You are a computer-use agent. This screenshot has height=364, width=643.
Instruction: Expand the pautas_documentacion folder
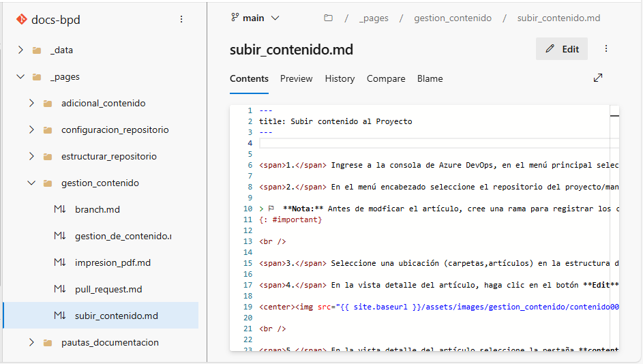tap(31, 342)
